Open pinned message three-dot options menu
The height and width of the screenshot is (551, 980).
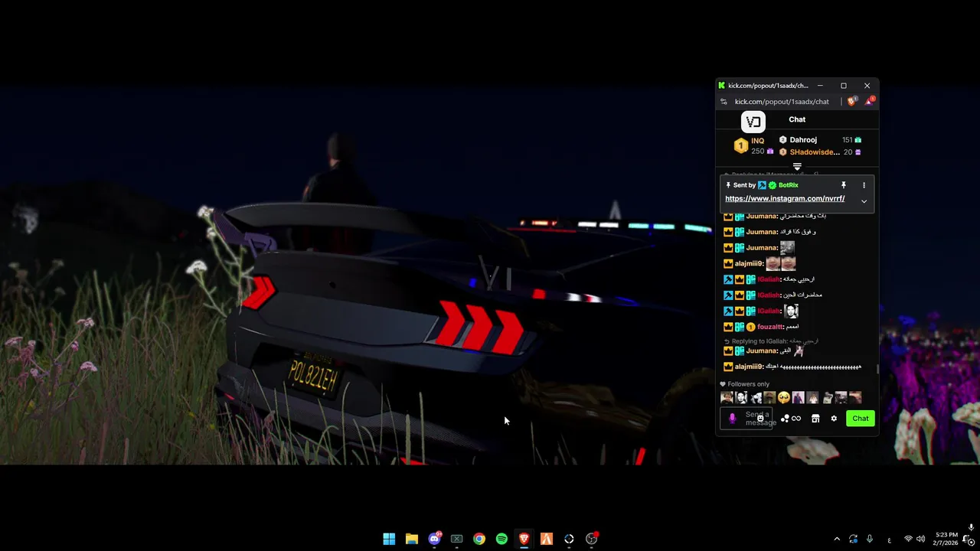864,185
